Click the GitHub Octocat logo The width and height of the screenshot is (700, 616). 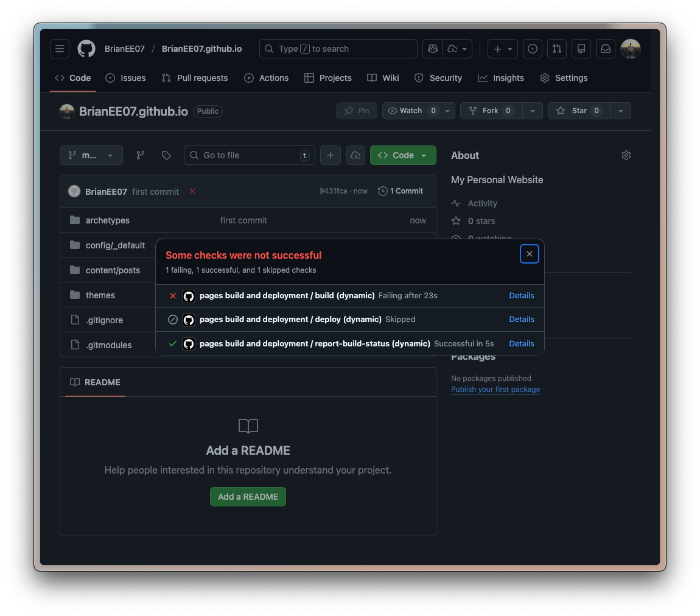(86, 49)
